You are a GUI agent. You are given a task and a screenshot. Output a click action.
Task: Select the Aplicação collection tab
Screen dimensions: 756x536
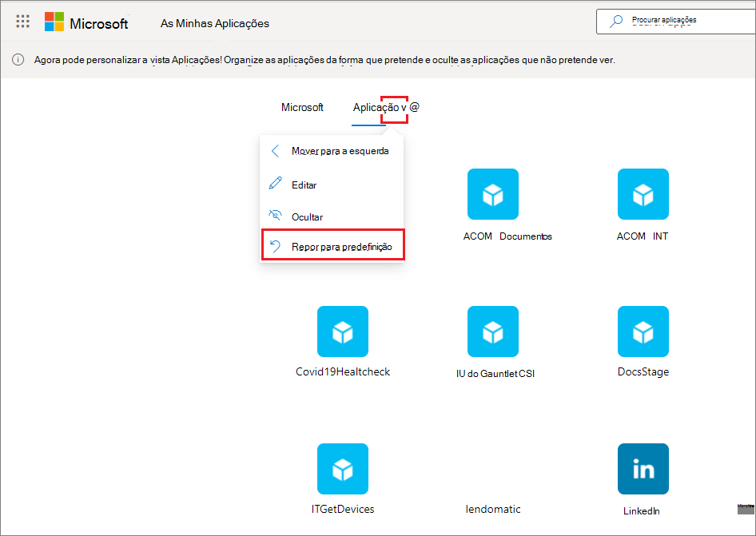pyautogui.click(x=376, y=108)
